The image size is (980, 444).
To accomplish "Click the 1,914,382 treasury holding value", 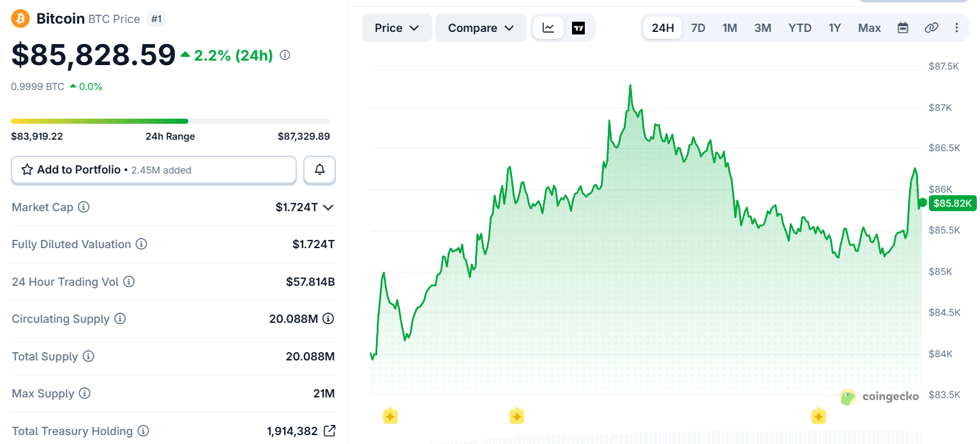I will click(x=292, y=431).
